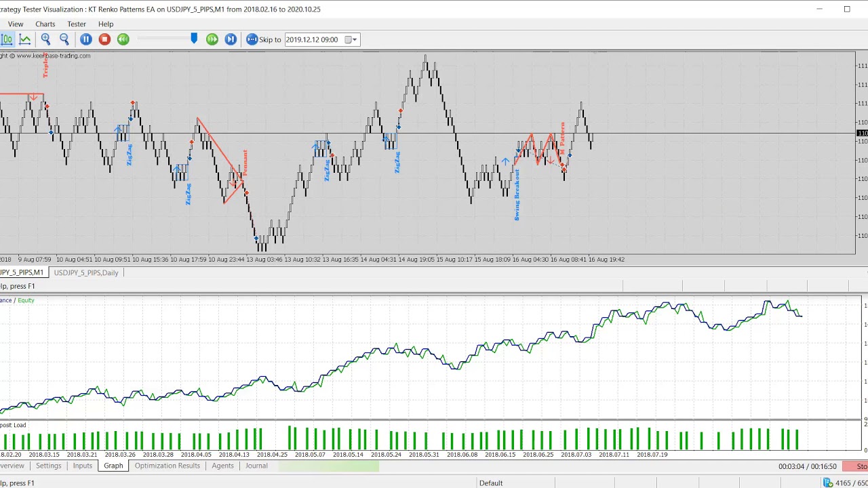
Task: Stop the testing with red button
Action: [104, 39]
